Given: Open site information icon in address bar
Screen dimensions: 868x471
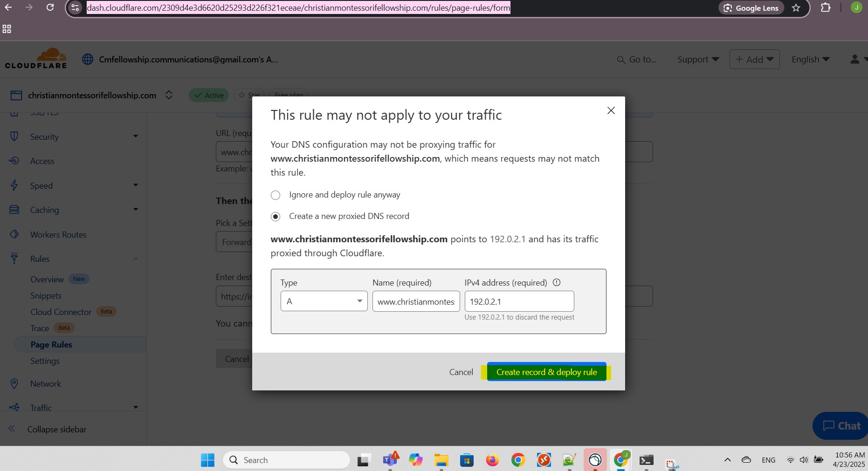Looking at the screenshot, I should click(x=75, y=8).
